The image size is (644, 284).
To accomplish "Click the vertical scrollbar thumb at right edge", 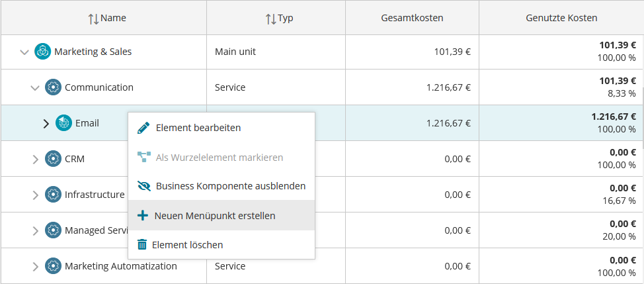I will (643, 118).
